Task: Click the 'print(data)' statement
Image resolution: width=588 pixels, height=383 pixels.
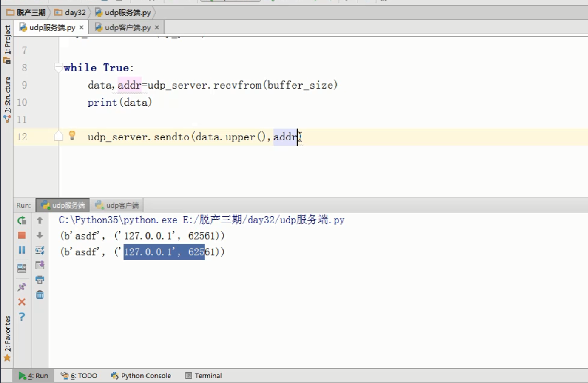Action: click(x=119, y=103)
